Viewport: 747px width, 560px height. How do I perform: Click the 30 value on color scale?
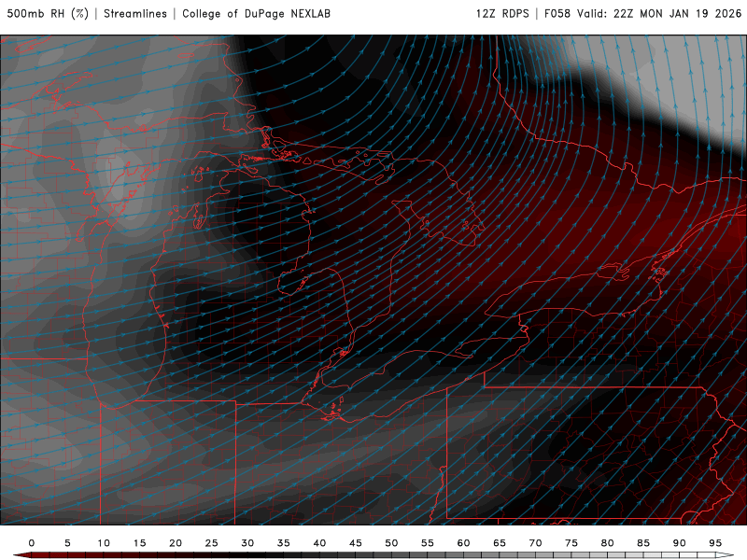(247, 543)
